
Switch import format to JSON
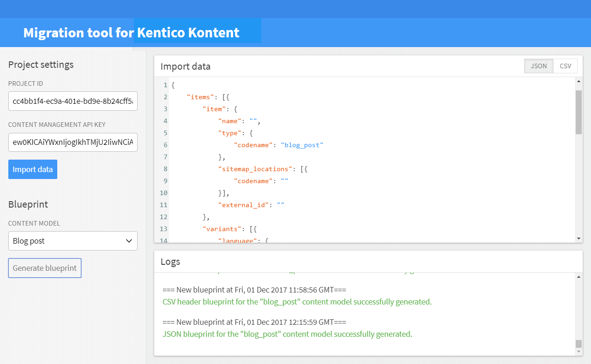point(539,66)
